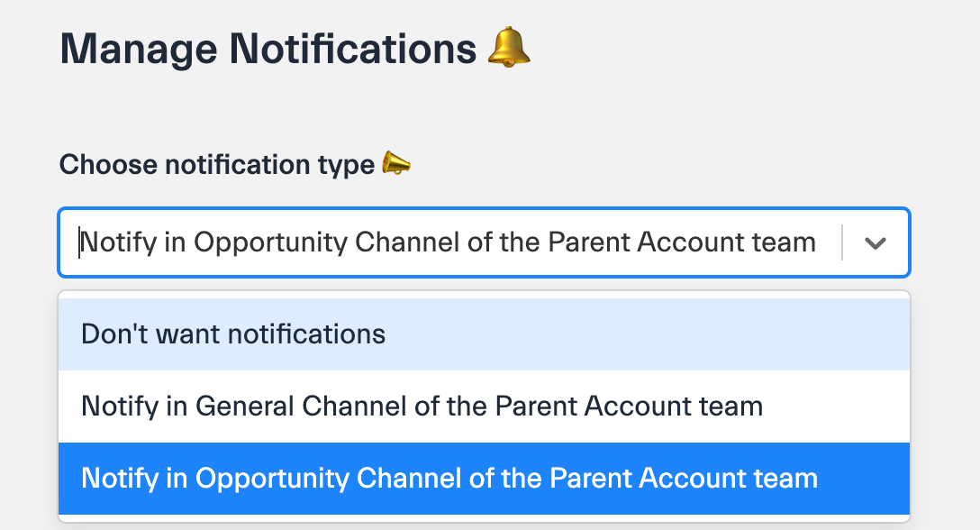Click the Manage Notifications heading
This screenshot has height=530, width=980.
(268, 49)
